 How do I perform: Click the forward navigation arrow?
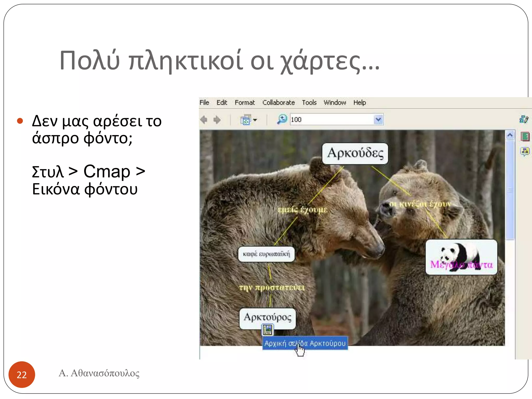pos(217,120)
